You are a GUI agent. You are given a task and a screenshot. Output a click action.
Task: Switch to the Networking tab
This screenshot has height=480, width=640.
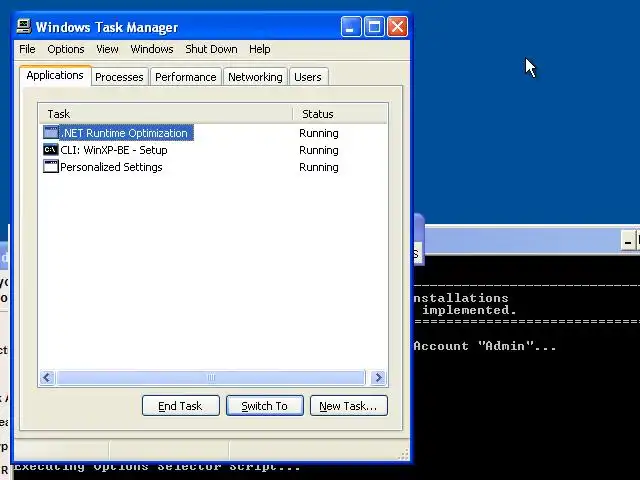(255, 77)
